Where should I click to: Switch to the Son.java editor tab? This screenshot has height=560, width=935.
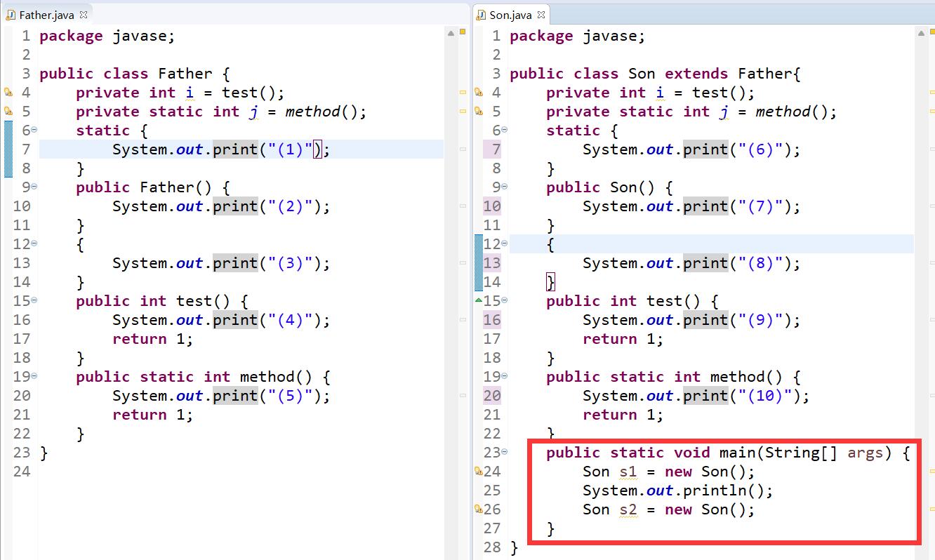pos(510,15)
